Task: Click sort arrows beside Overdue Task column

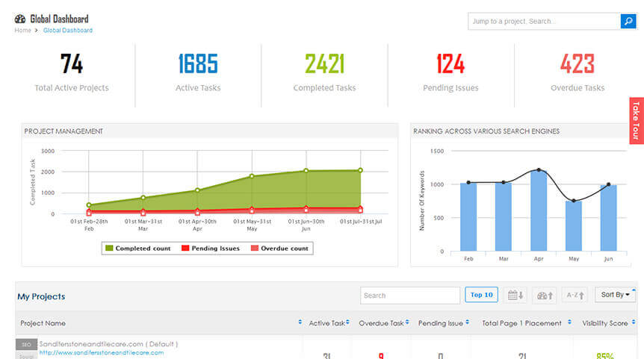Action: pos(409,323)
